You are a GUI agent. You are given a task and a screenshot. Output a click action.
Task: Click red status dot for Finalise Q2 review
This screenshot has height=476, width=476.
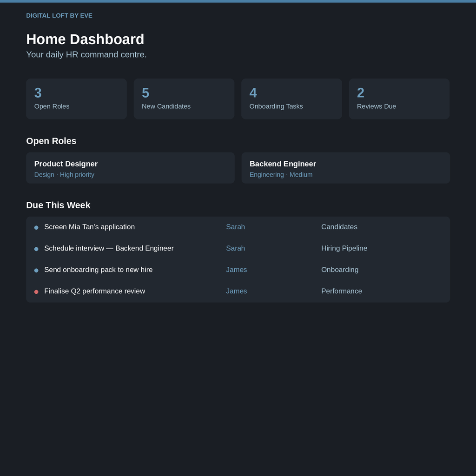[36, 292]
